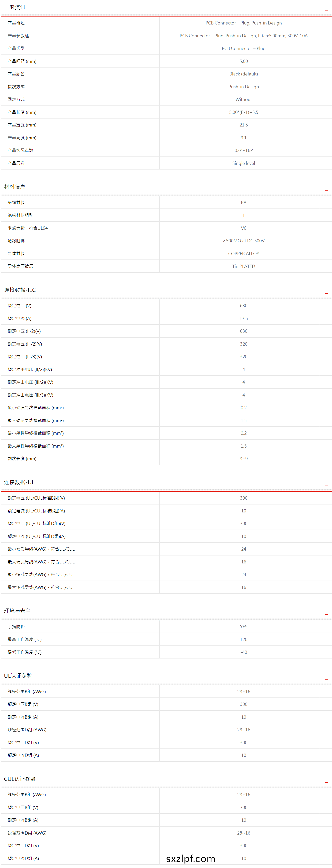Viewport: 332px width, 868px height.
Task: Click the 阻燃等级，符合UL94 row label
Action: tap(28, 228)
